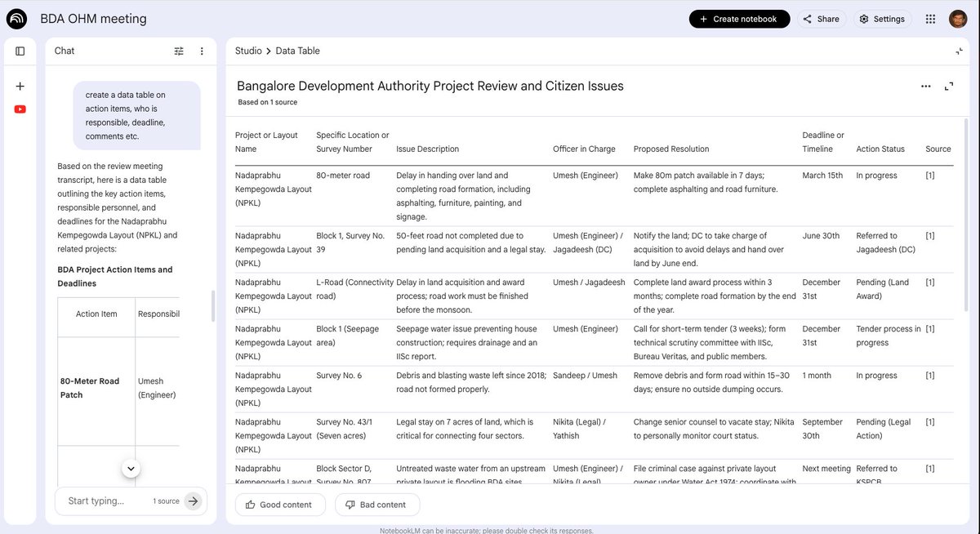Click the 'Pending (Land Award)' status cell
The height and width of the screenshot is (534, 980).
pos(882,289)
